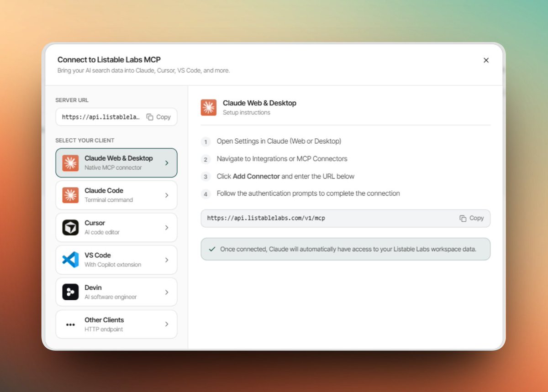548x392 pixels.
Task: Click the "Add Connector" instruction step
Action: coord(286,176)
